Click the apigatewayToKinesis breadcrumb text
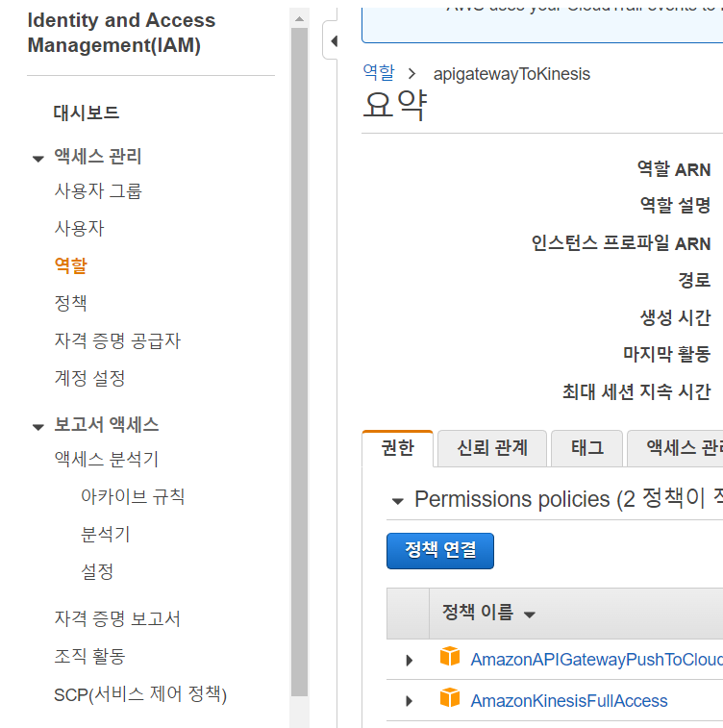 511,74
